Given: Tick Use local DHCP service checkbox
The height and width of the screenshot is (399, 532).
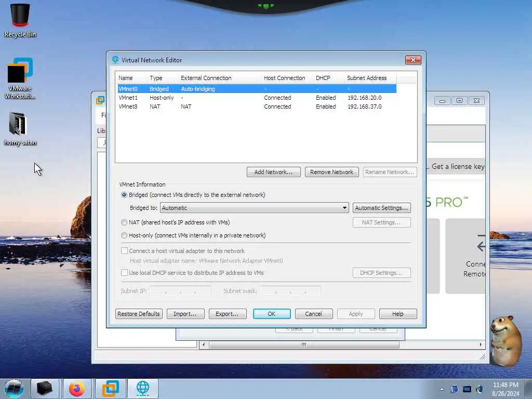Looking at the screenshot, I should tap(124, 272).
